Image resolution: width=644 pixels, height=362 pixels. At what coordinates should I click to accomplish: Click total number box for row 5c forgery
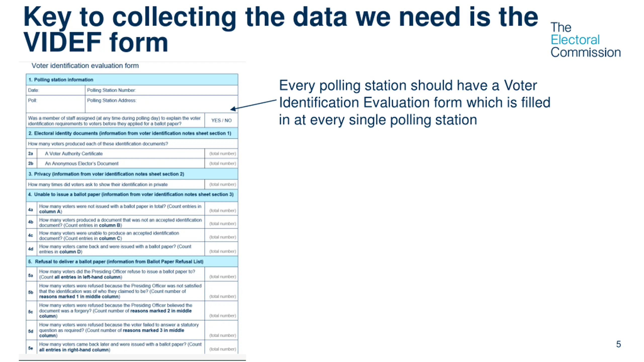pyautogui.click(x=221, y=310)
